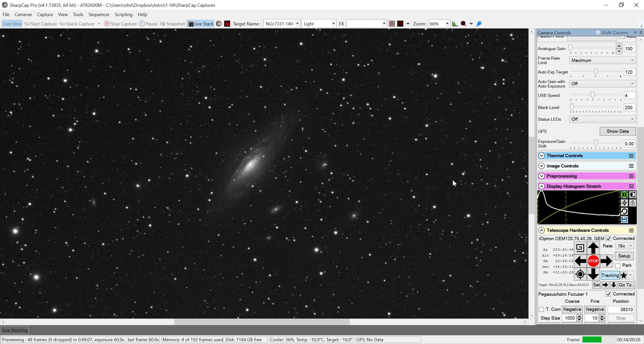644x344 pixels.
Task: Click the Go To.. button
Action: pos(626,285)
